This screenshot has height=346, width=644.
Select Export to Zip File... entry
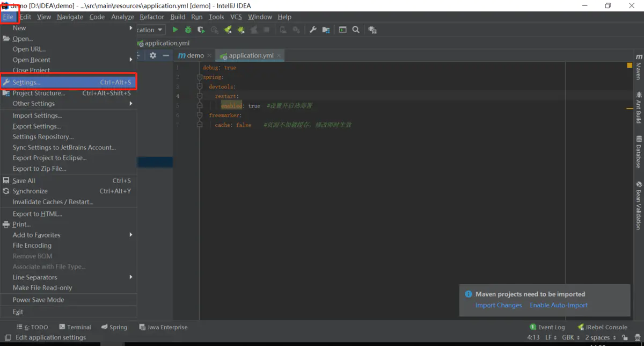pos(68,168)
